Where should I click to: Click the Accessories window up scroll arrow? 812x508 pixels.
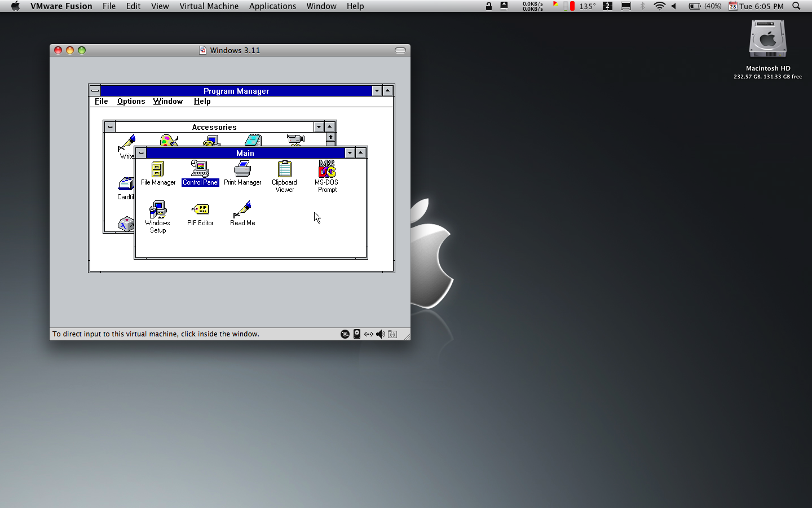[330, 137]
